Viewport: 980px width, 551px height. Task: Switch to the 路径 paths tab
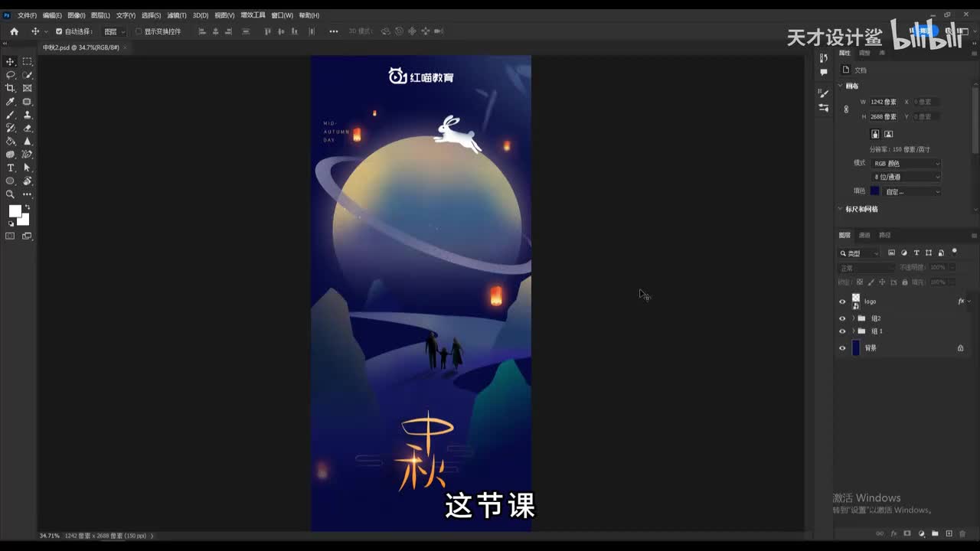click(x=885, y=235)
